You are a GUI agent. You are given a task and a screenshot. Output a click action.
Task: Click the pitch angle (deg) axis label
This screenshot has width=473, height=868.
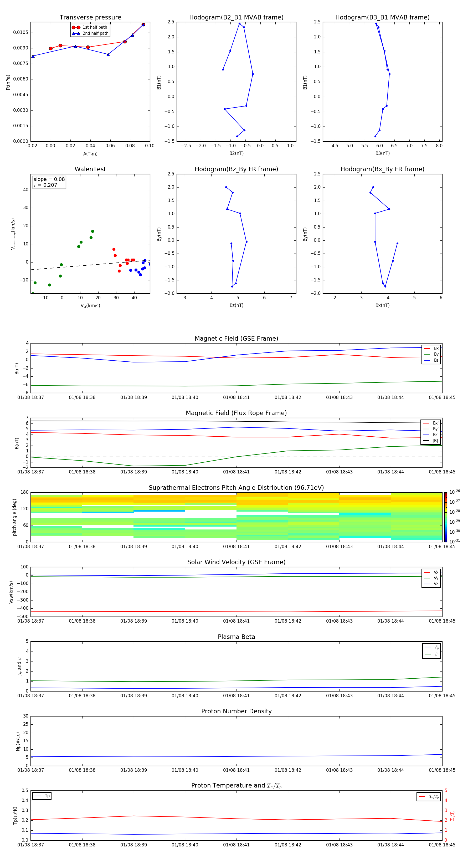point(14,517)
